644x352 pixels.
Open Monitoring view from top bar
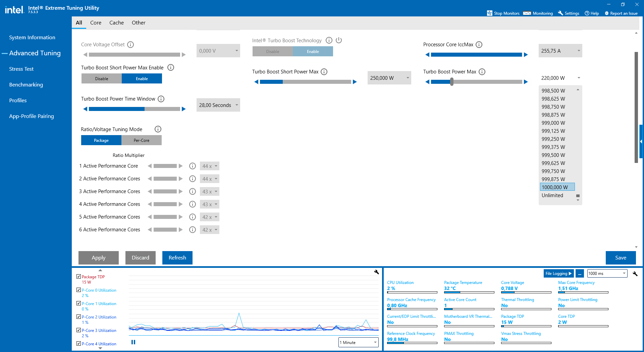(x=538, y=13)
